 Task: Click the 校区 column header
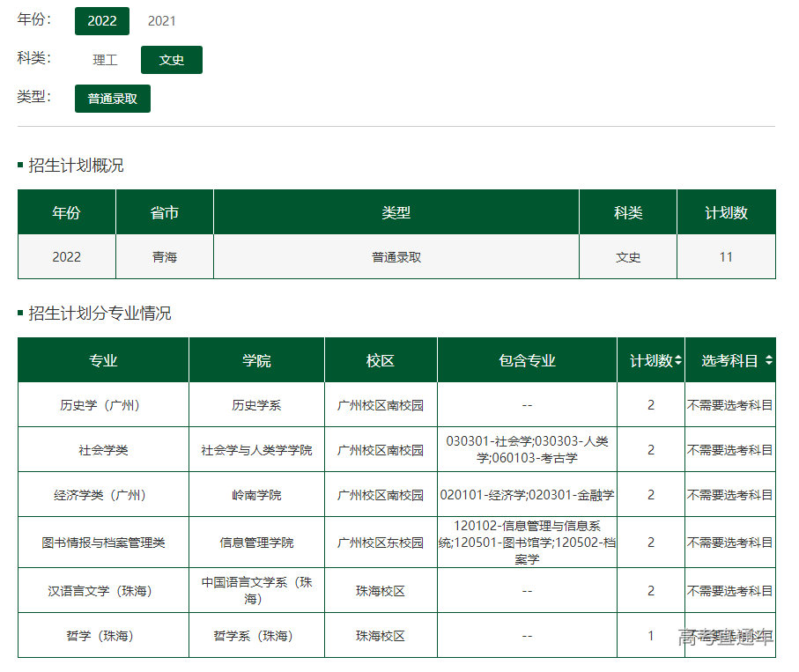381,361
